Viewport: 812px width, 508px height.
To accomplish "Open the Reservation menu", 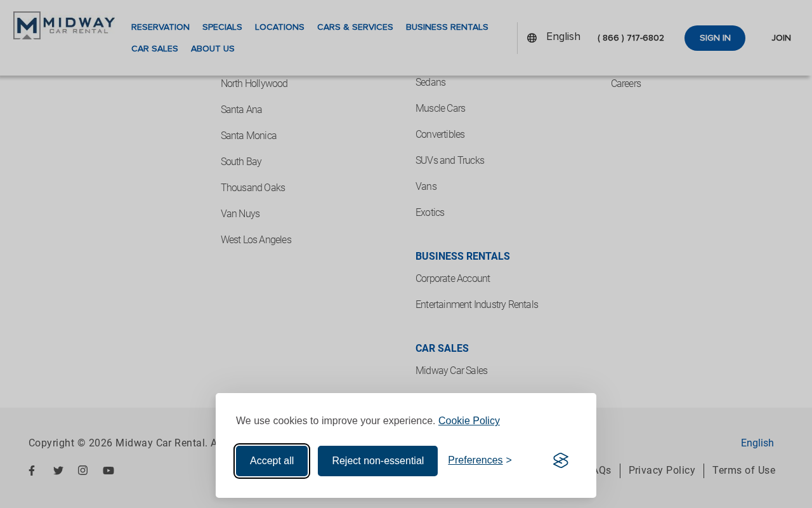I will [160, 27].
